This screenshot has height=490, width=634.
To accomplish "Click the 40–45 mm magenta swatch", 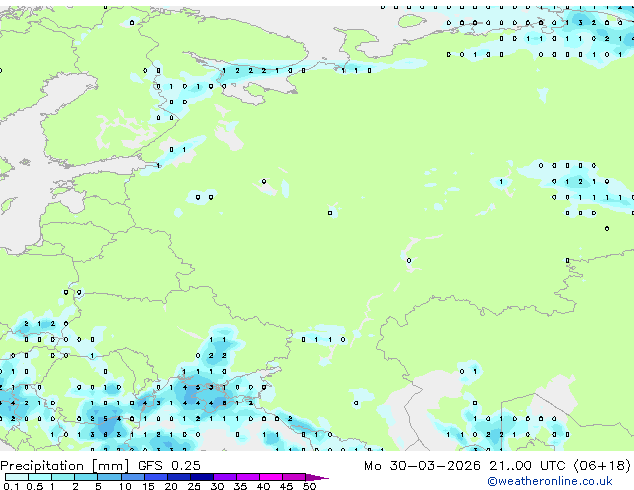I will (271, 477).
